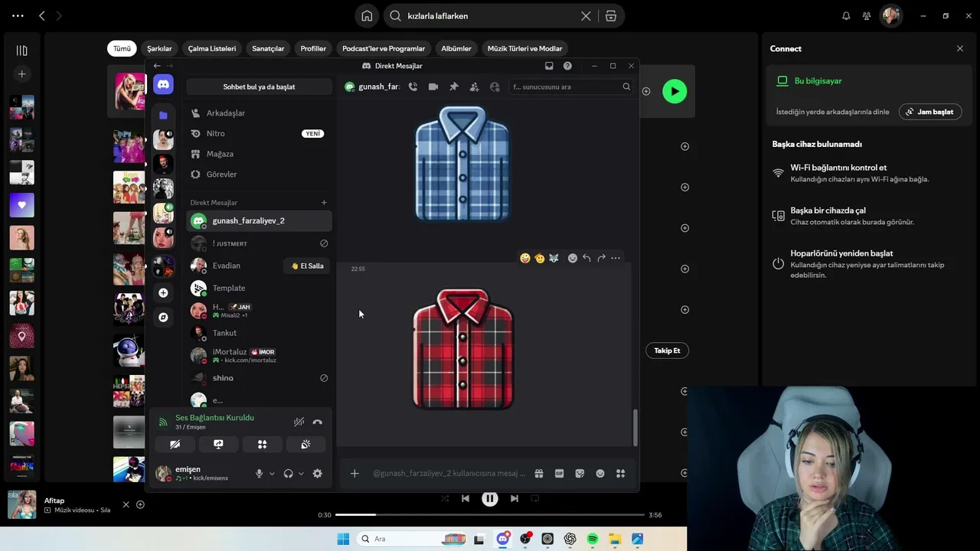
Task: Select the Çalma Listeleri filter tab
Action: pos(212,48)
